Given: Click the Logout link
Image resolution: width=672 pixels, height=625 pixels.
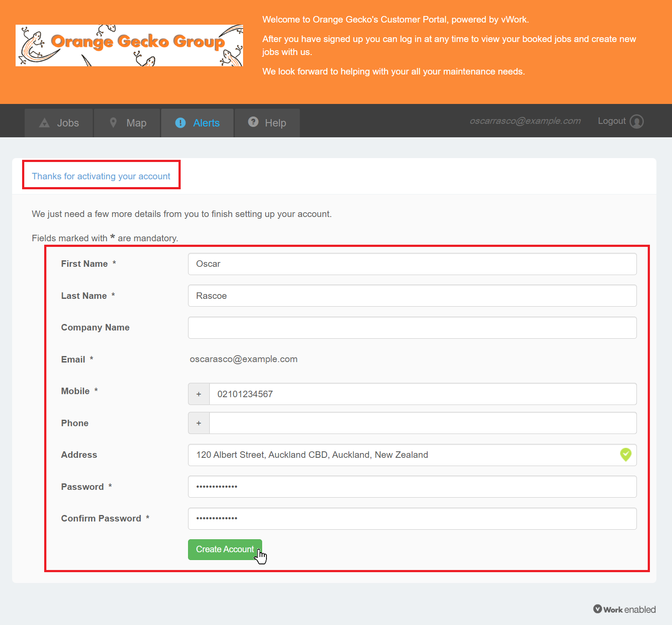Looking at the screenshot, I should tap(612, 121).
